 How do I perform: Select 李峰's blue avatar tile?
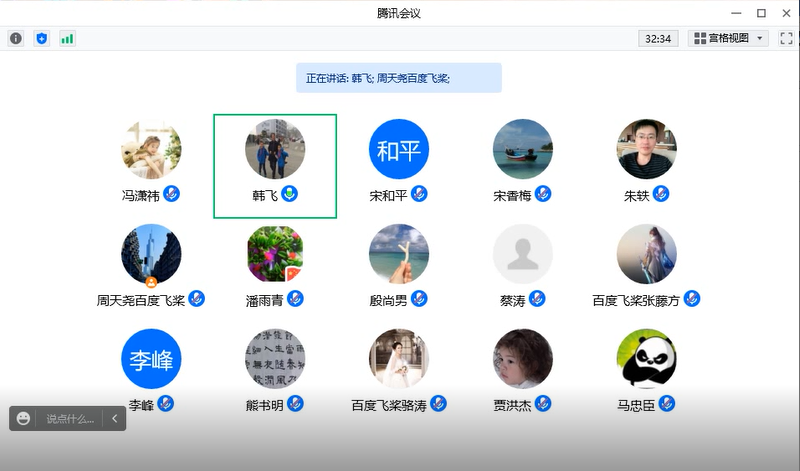151,359
